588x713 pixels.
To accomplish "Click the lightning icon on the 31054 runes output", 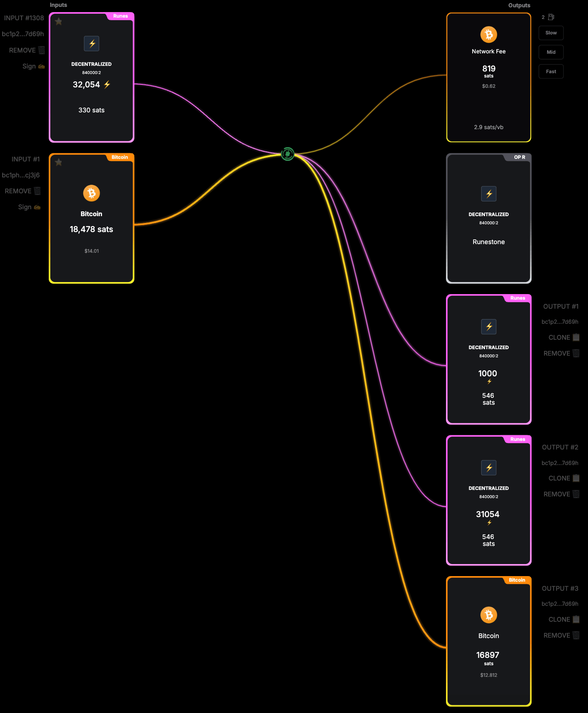I will coord(489,468).
